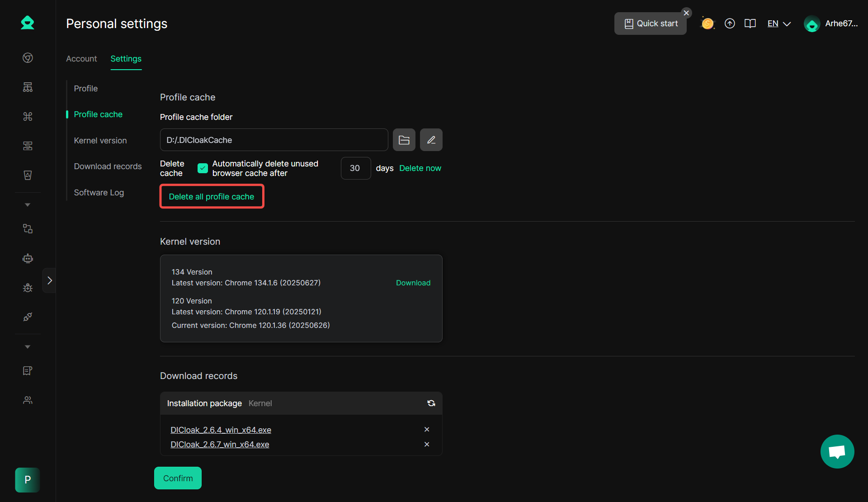Jump to Kernel version section
The width and height of the screenshot is (868, 502).
tap(100, 141)
